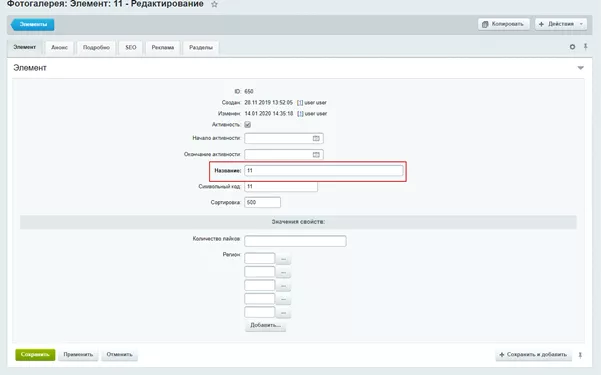The image size is (601, 375).
Task: Open second Регион selector ellipsis button
Action: 283,273
